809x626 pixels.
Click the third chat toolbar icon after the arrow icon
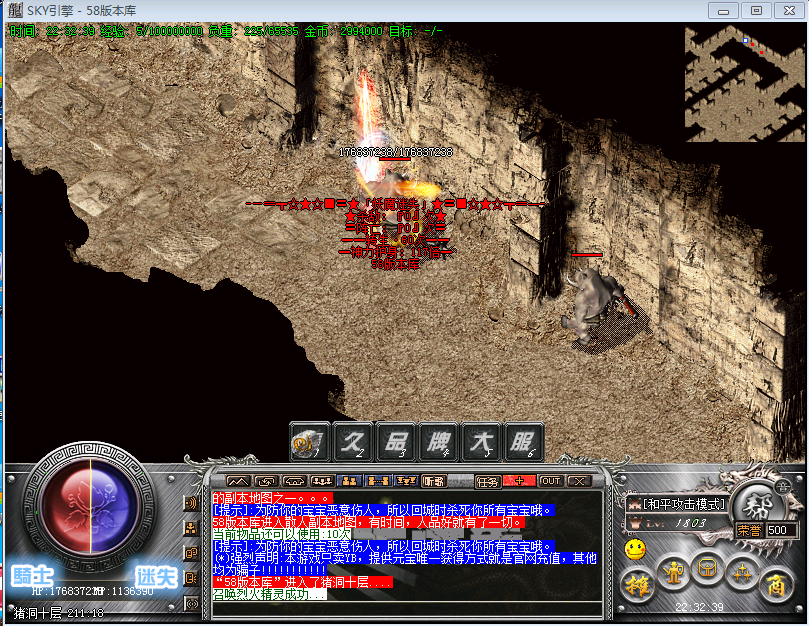click(294, 481)
